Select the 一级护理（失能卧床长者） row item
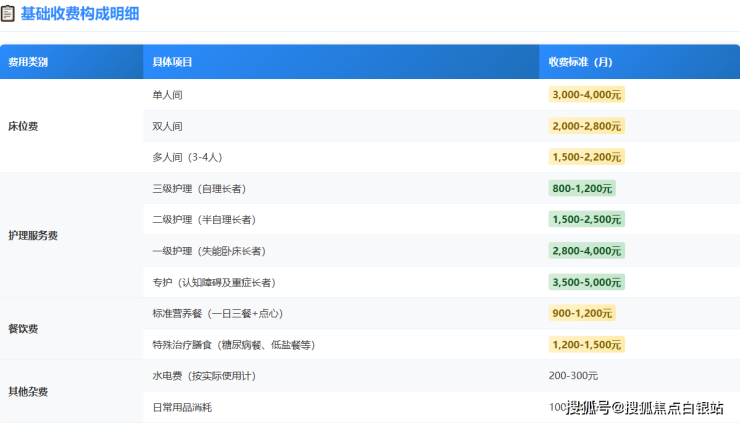 (x=208, y=251)
